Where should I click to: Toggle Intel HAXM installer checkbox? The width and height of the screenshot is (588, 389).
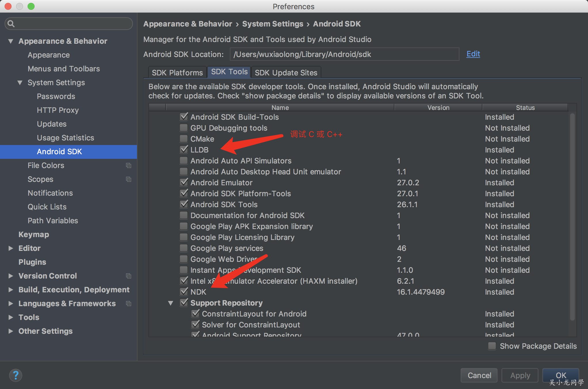[x=184, y=281]
